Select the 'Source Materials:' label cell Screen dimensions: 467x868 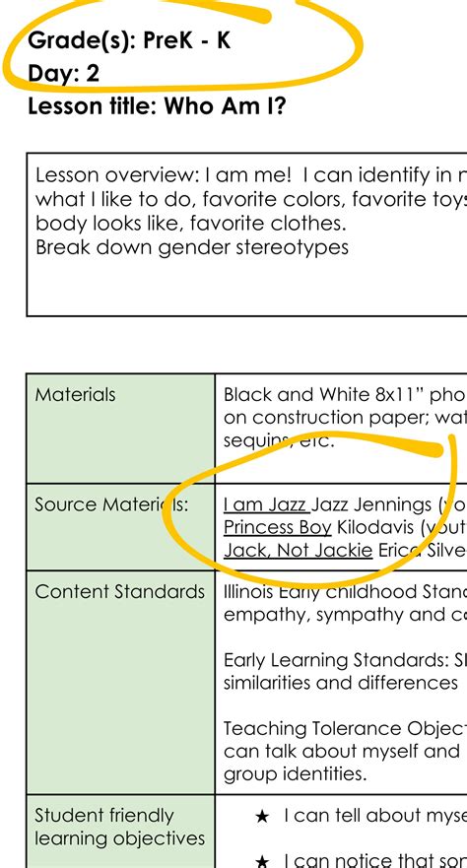pos(120,526)
